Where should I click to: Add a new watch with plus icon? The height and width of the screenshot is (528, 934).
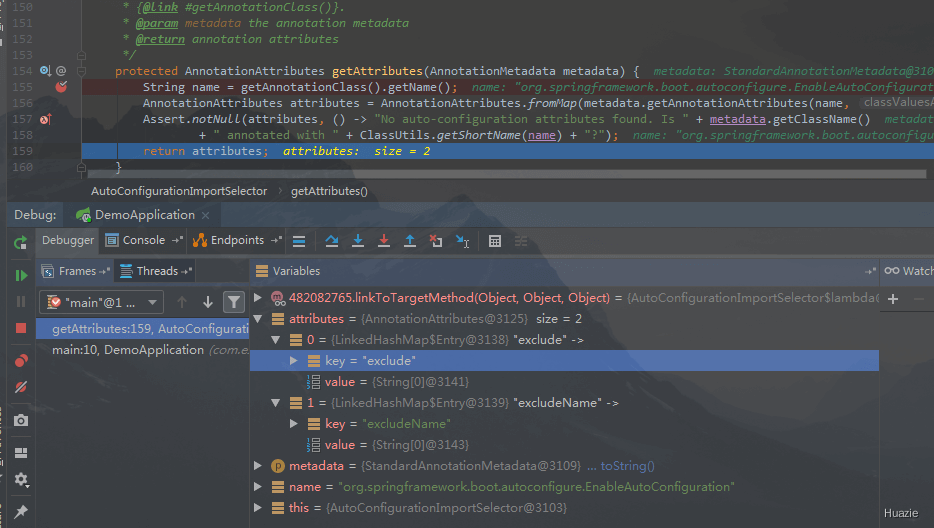click(x=892, y=299)
